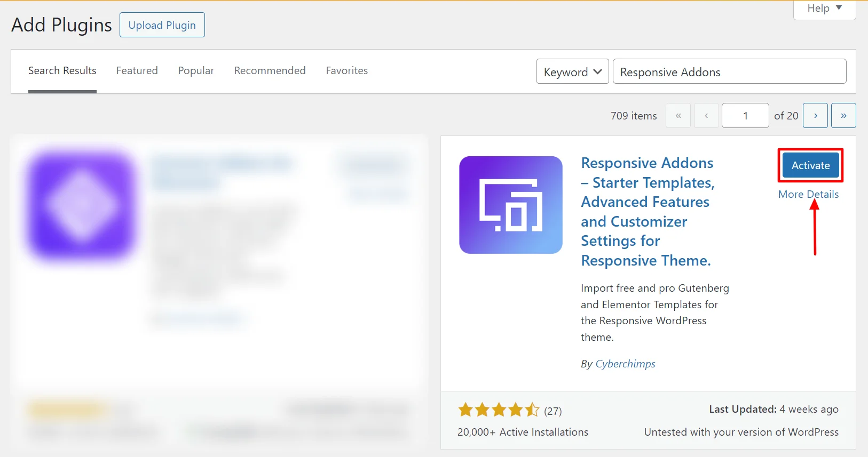The image size is (868, 457).
Task: Click the Responsive Addons plugin icon
Action: point(511,205)
